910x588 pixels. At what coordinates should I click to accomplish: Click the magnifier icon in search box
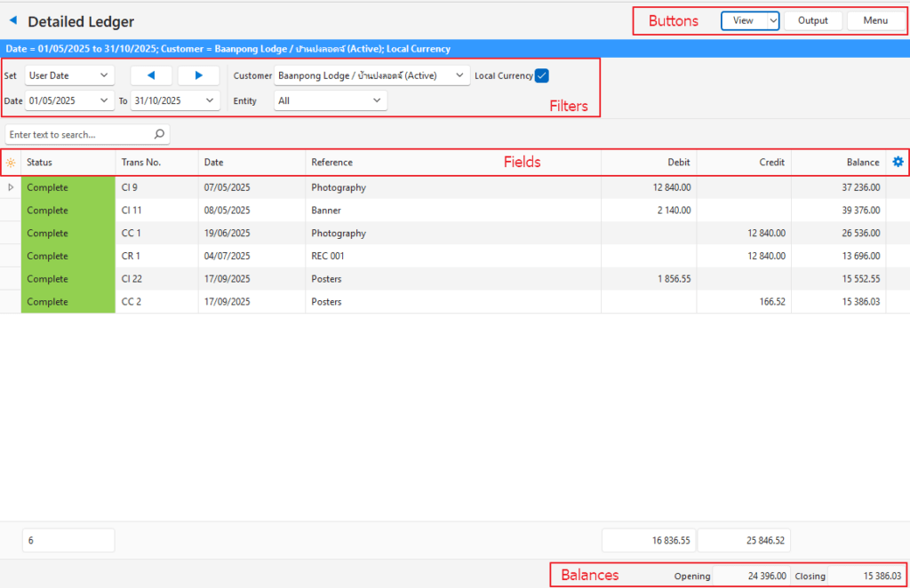point(159,134)
